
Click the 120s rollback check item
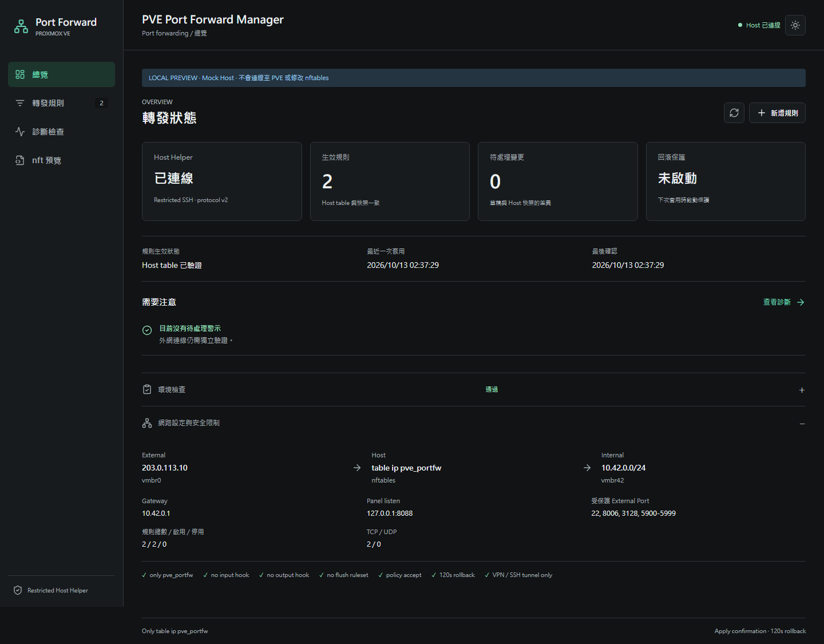453,575
